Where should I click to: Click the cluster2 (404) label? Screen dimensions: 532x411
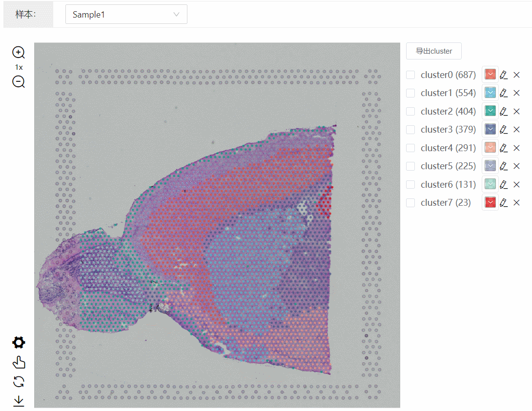tap(448, 111)
